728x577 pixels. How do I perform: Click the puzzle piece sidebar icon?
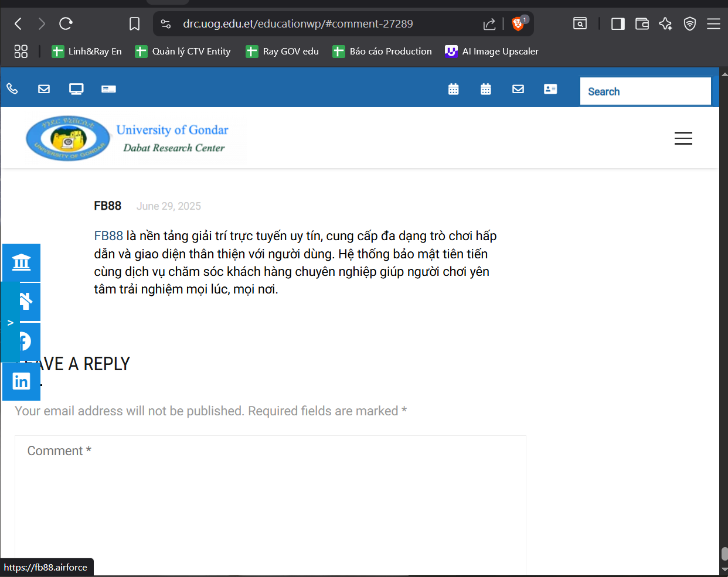[26, 302]
